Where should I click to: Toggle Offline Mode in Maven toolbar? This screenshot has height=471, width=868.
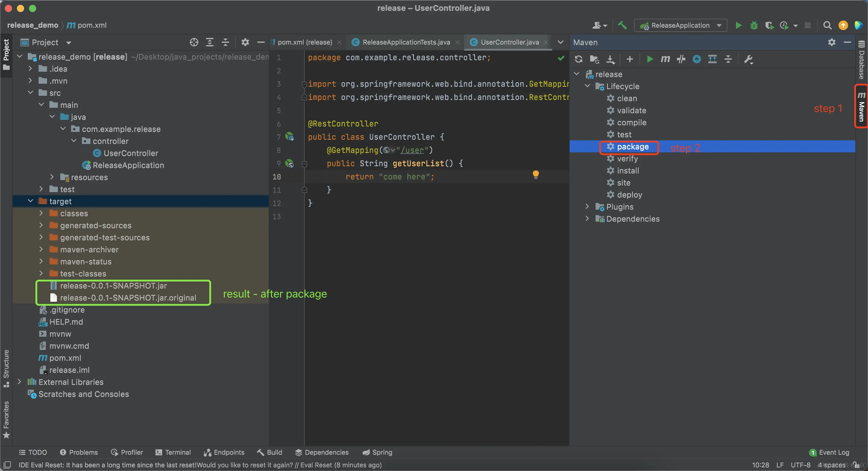(x=681, y=59)
